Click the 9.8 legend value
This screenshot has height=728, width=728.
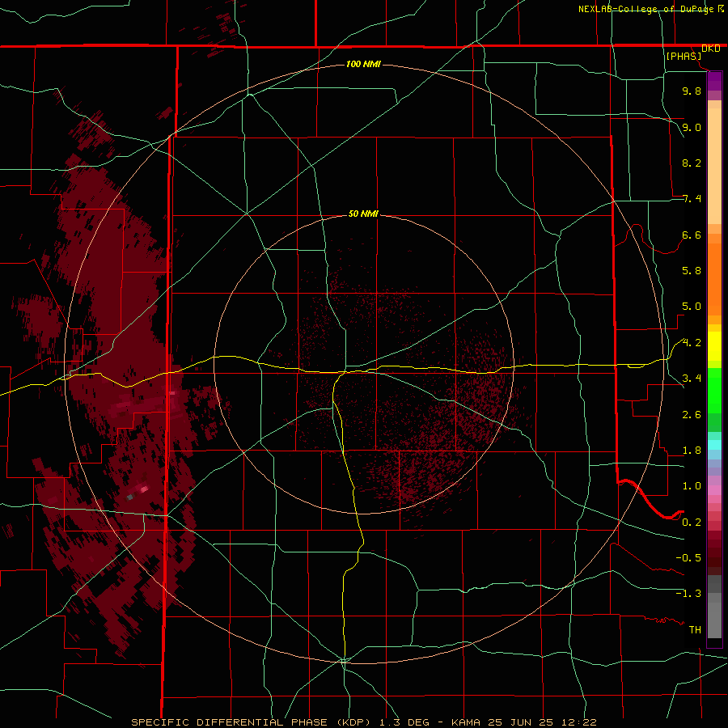692,91
